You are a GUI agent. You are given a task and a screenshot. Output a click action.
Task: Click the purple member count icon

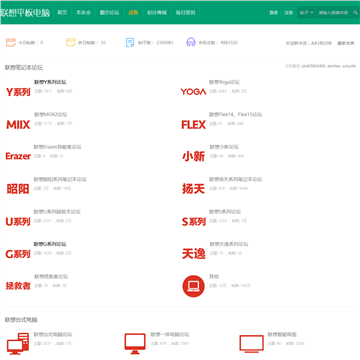pos(191,42)
